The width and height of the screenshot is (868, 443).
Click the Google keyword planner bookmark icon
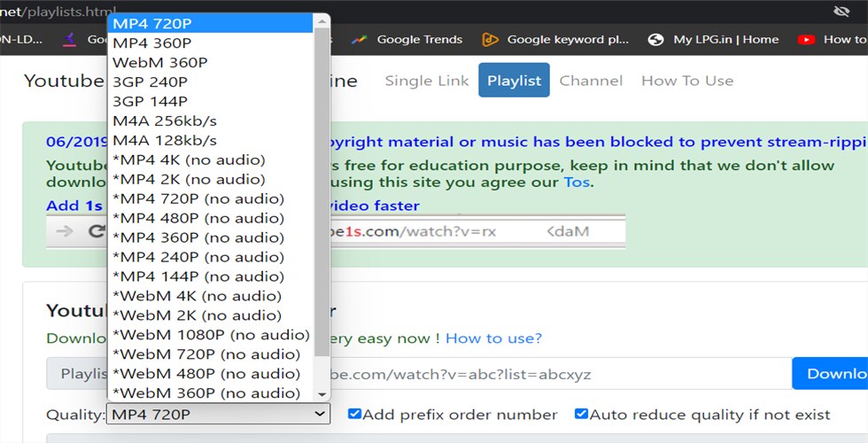pyautogui.click(x=490, y=39)
